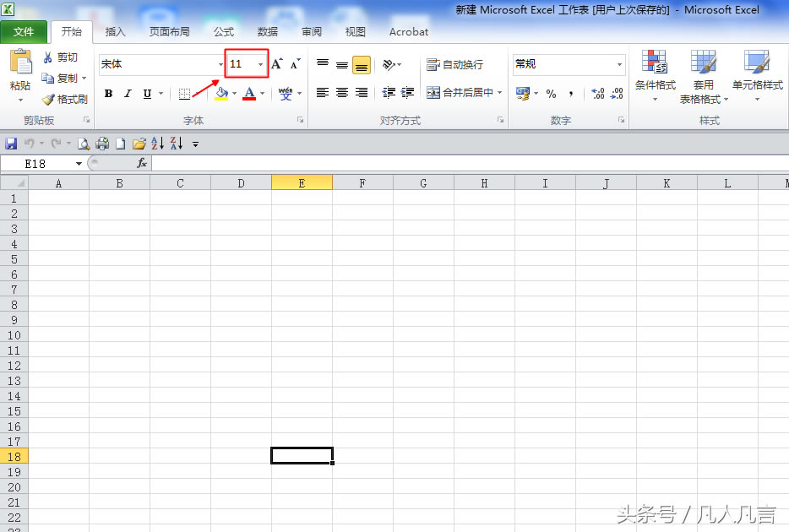Toggle bottom align for cells

[362, 65]
